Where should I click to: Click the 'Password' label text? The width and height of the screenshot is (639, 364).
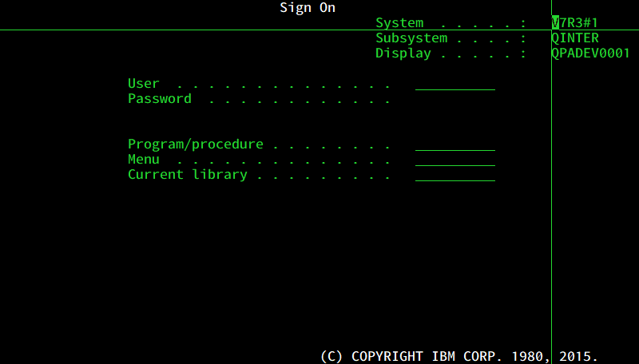160,98
